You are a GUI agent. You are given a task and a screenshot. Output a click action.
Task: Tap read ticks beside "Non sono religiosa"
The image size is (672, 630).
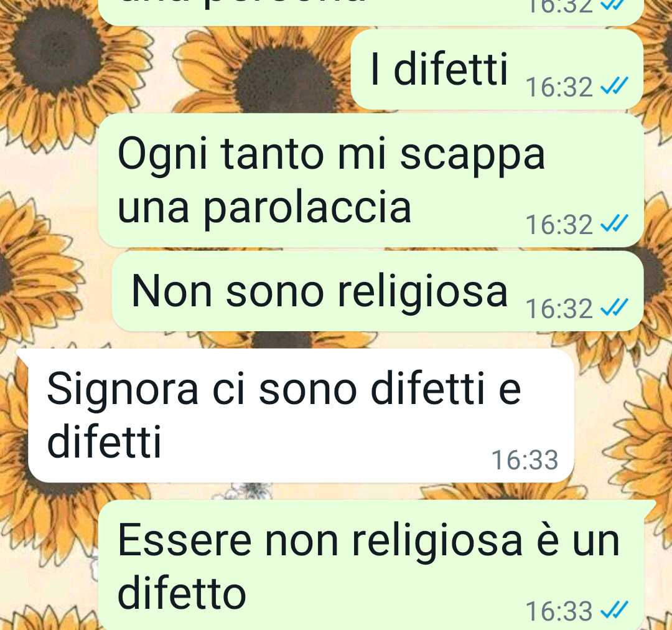pyautogui.click(x=614, y=307)
